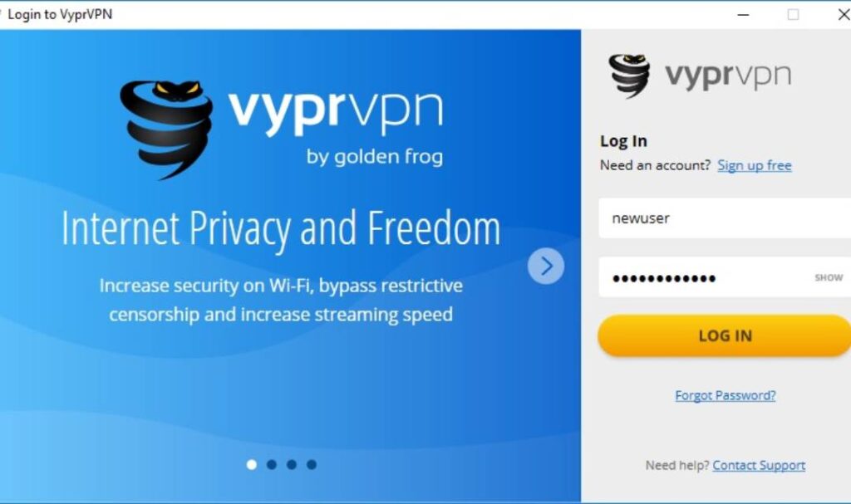Select the first carousel dot

click(x=252, y=464)
